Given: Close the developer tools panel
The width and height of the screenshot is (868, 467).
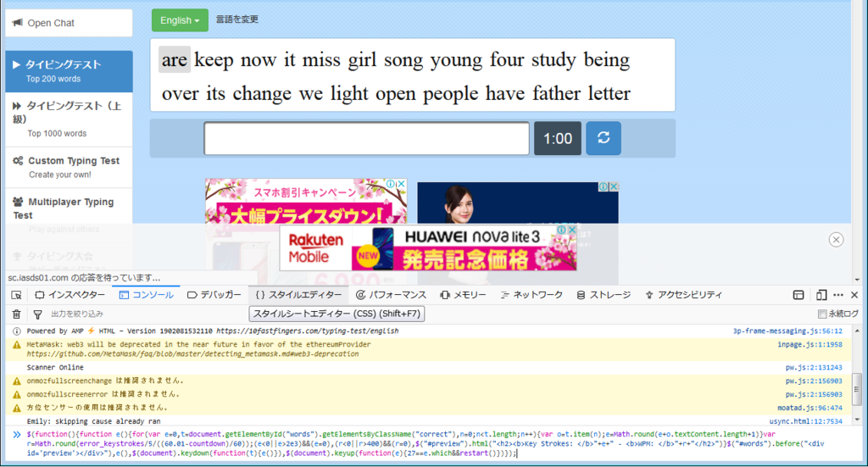Looking at the screenshot, I should [854, 295].
